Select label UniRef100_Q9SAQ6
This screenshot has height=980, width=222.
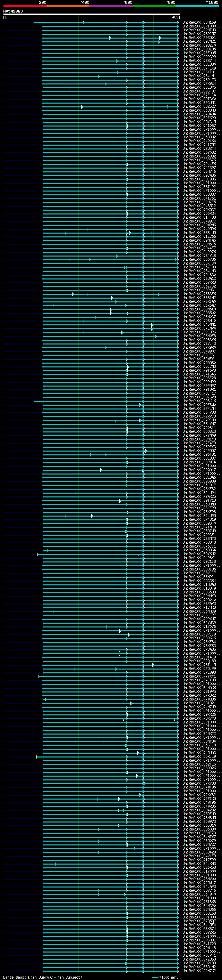199,175
